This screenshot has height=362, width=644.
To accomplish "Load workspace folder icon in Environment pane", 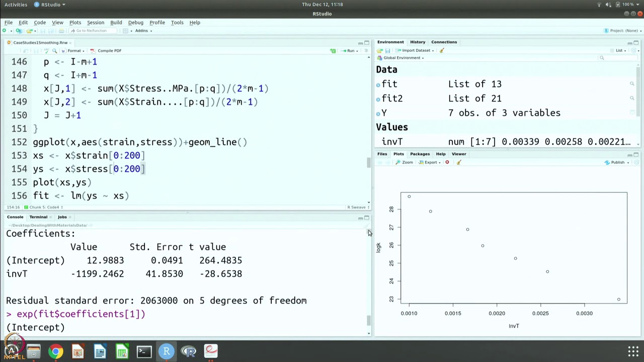I will [380, 50].
